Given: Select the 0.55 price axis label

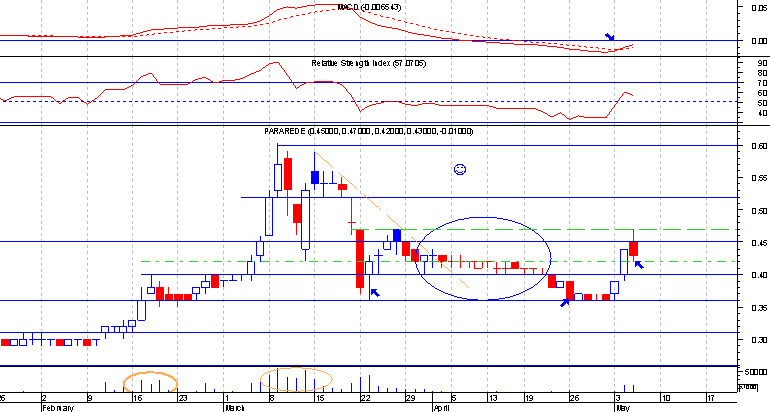Looking at the screenshot, I should 760,178.
